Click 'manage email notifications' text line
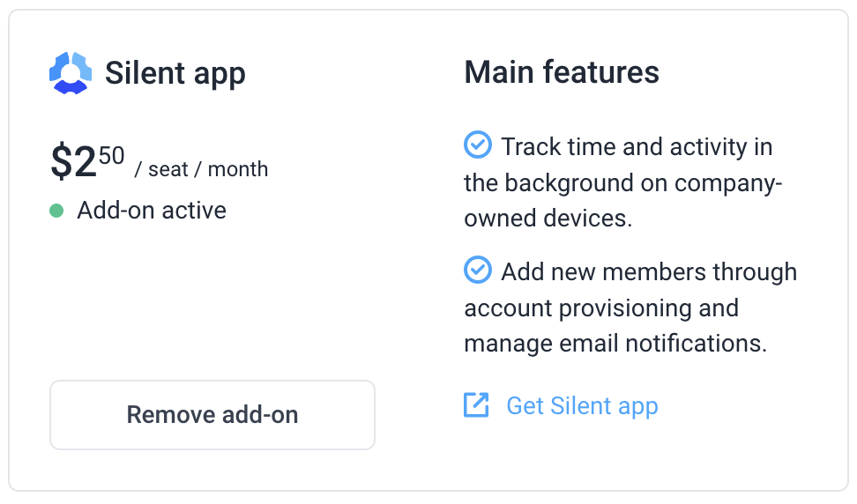 click(615, 344)
